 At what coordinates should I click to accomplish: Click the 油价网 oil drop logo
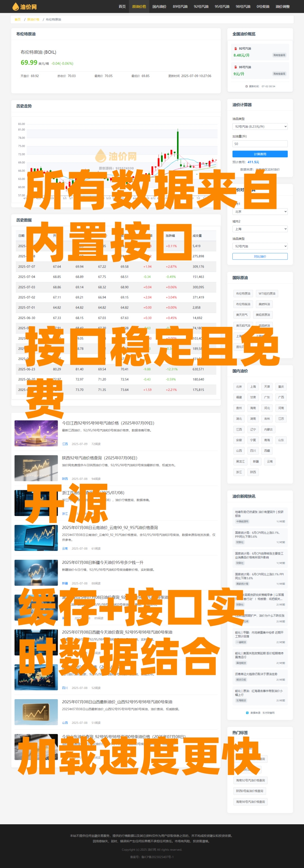click(16, 6)
